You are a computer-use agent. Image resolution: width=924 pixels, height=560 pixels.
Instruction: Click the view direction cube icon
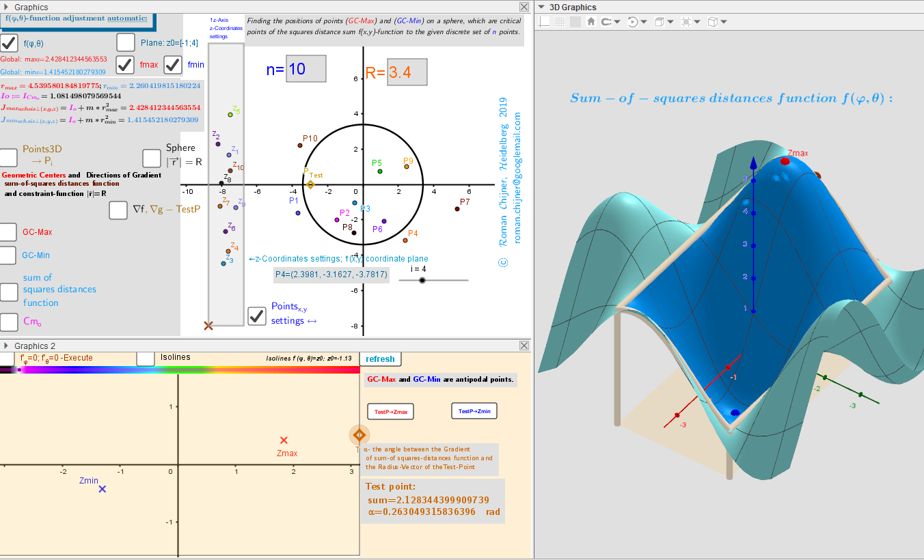coord(660,22)
